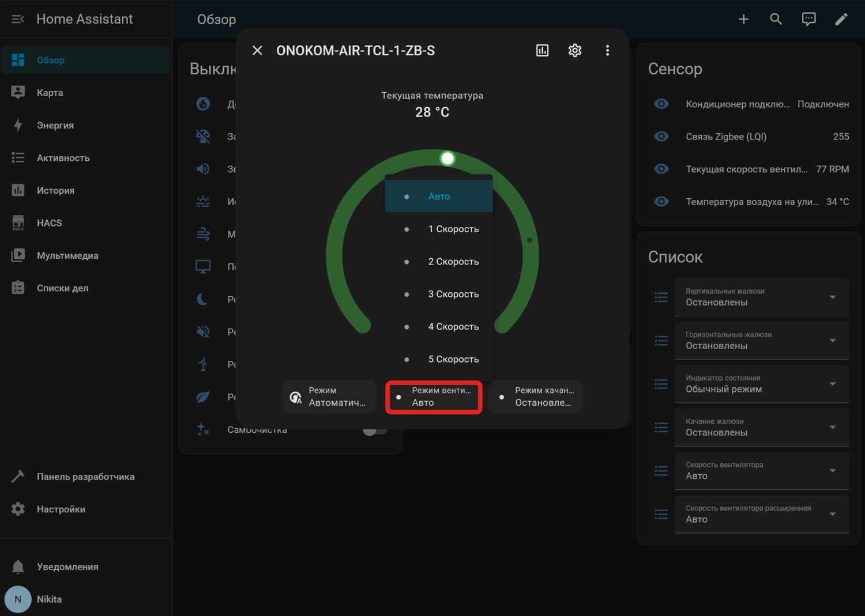
Task: Open the История page
Action: (x=86, y=190)
